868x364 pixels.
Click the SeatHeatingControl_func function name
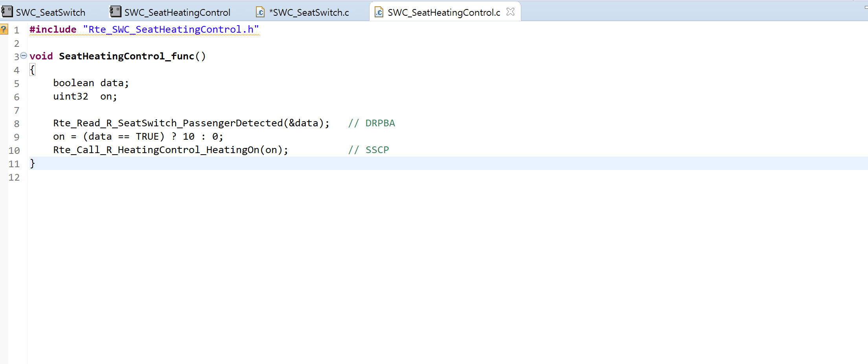(x=126, y=56)
